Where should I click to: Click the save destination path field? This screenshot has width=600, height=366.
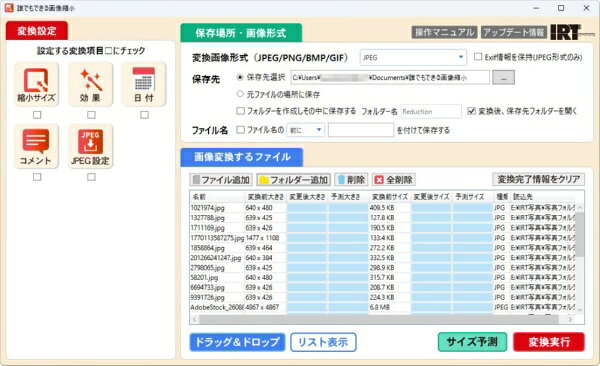pos(390,78)
